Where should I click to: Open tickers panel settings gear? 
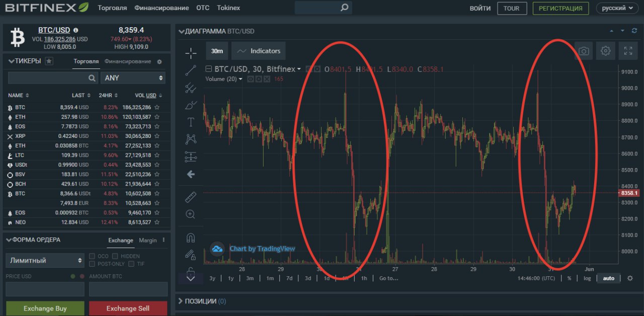[x=159, y=61]
